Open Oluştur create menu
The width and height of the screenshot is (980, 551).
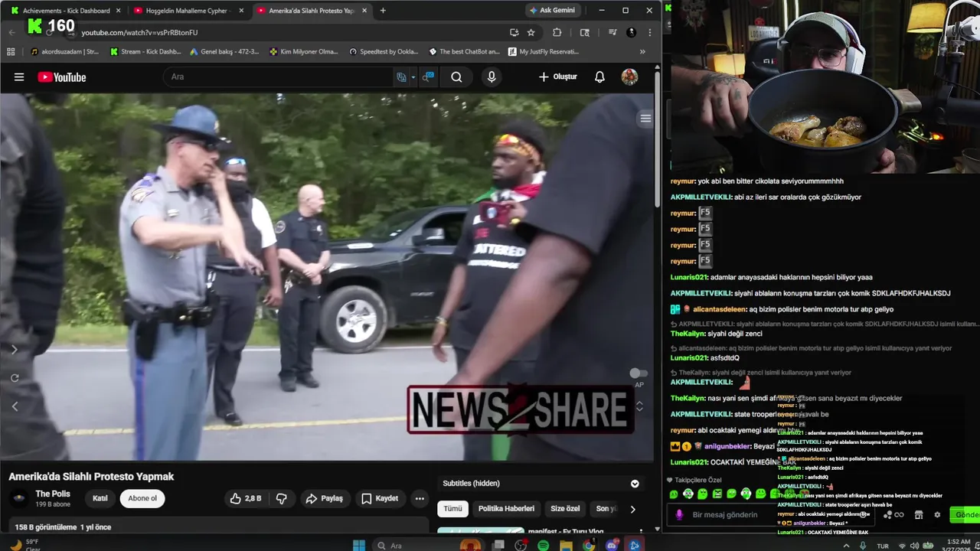[x=557, y=77]
